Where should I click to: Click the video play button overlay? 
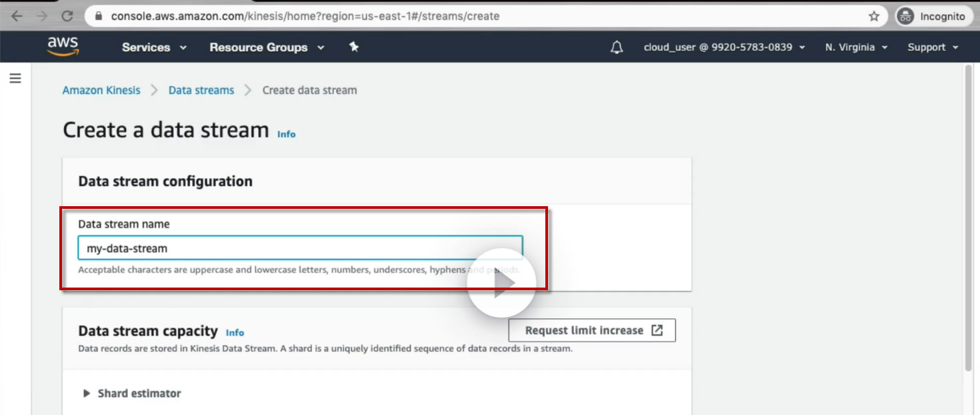(x=501, y=283)
